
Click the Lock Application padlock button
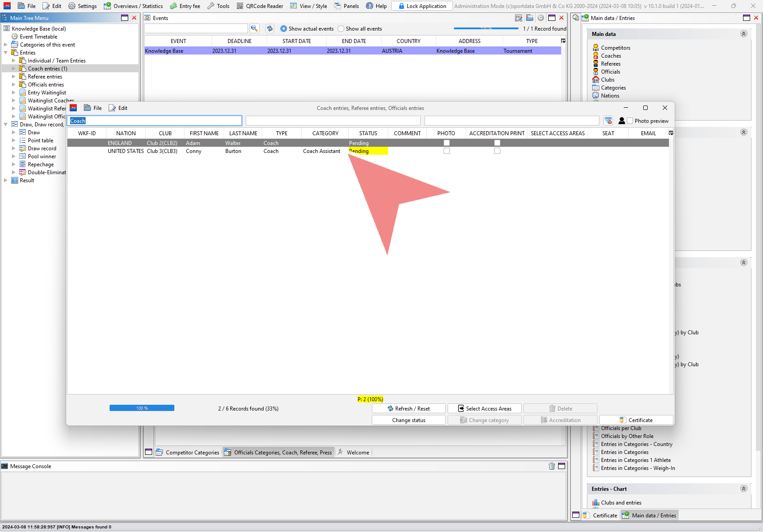422,6
